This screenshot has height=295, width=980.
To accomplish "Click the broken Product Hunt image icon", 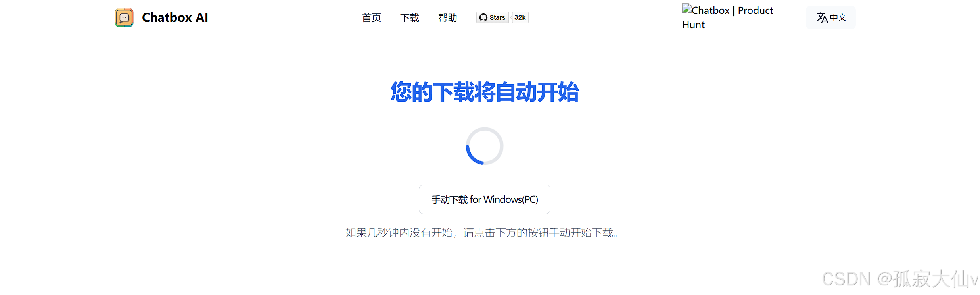I will tap(687, 8).
